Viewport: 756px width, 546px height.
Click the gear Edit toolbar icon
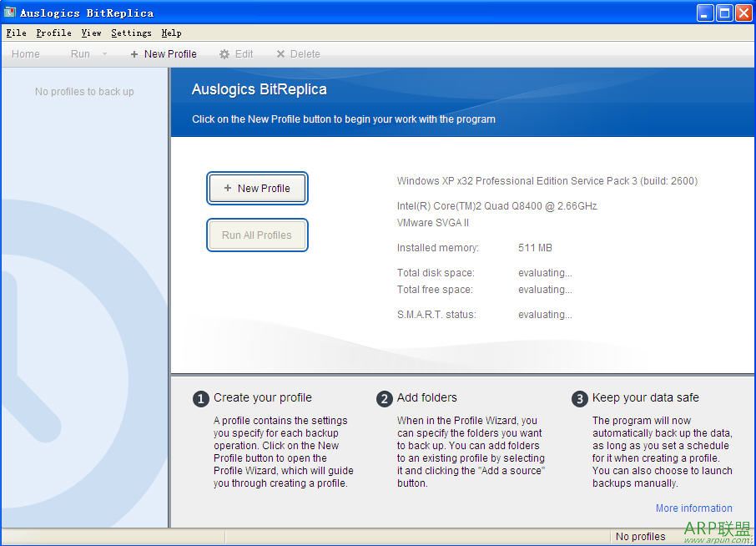224,54
